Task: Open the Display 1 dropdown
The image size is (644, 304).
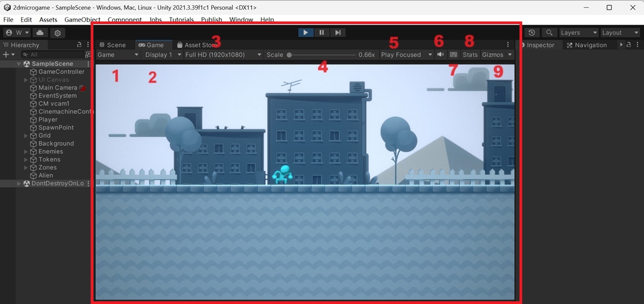Action: [x=163, y=55]
